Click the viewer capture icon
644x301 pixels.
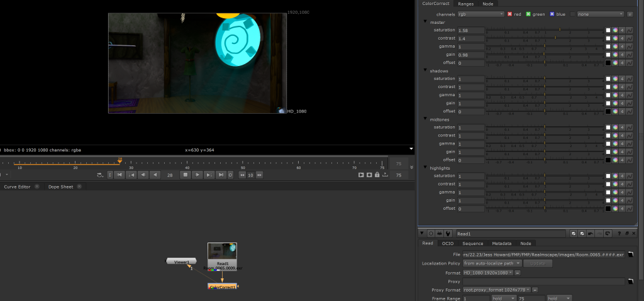[x=369, y=175]
